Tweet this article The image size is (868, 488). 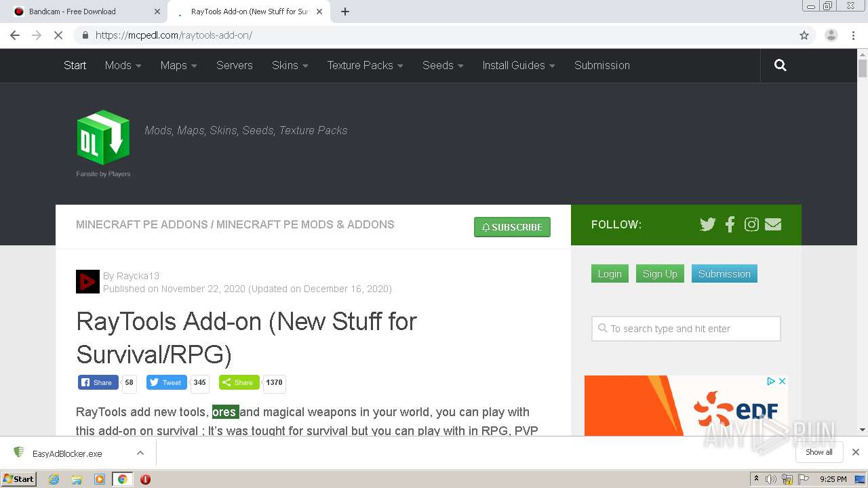click(x=167, y=382)
